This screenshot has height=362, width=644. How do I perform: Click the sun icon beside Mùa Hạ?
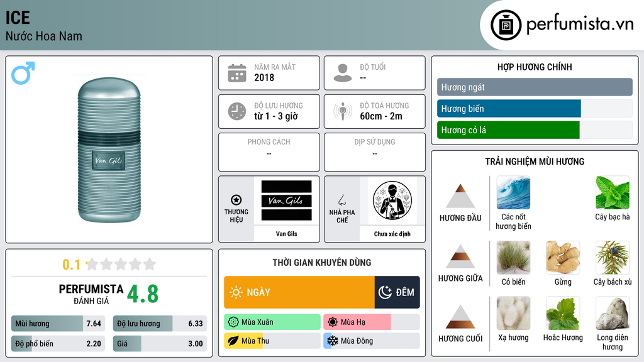pos(333,322)
